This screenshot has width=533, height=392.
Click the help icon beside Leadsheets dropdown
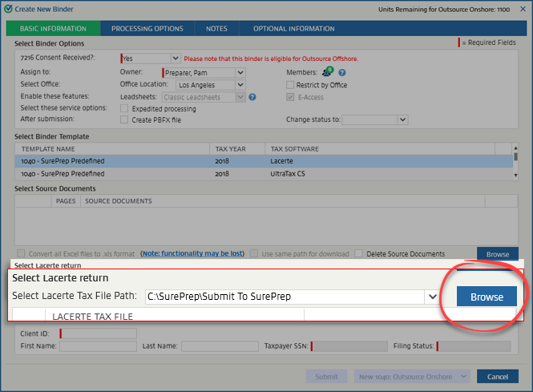click(252, 97)
